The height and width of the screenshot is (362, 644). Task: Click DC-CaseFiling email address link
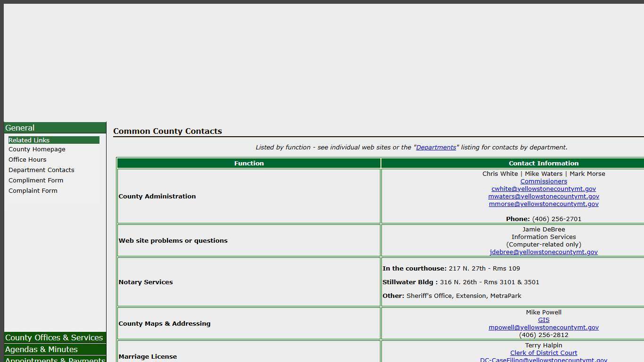point(544,360)
